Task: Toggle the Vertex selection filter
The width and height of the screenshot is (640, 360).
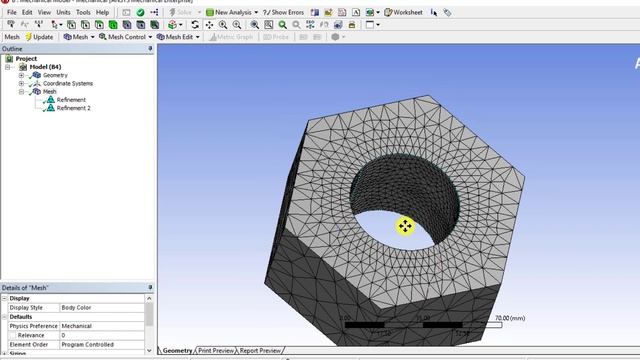Action: tap(71, 25)
